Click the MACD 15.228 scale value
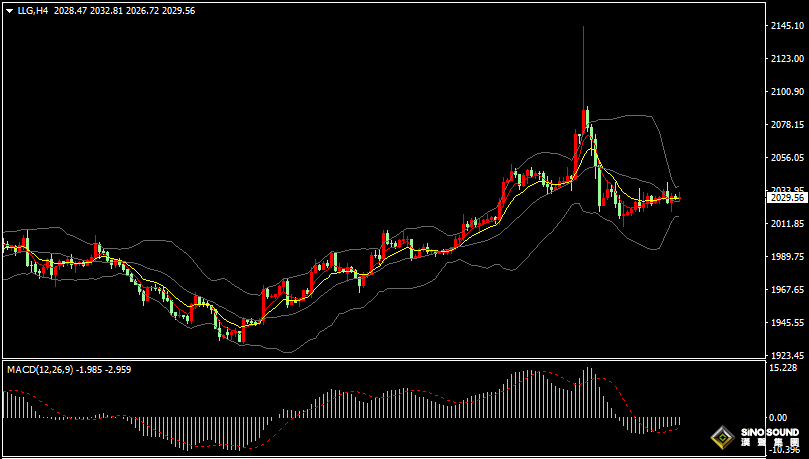This screenshot has width=809, height=459. [783, 368]
